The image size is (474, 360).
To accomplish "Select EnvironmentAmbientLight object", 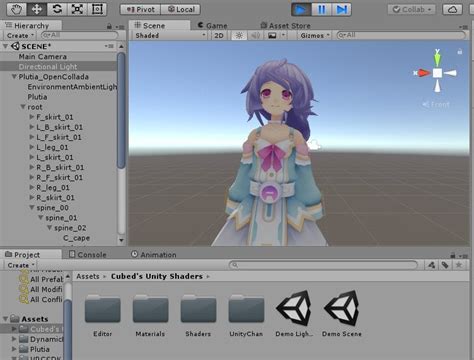I will tap(72, 87).
